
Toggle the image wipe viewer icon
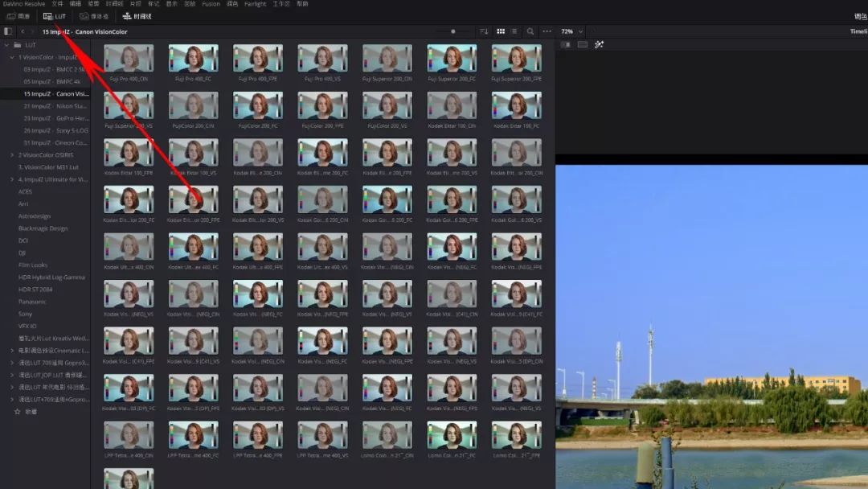click(566, 44)
